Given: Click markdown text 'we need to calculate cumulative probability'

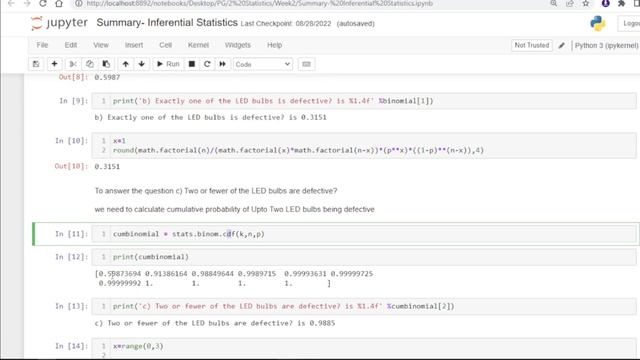Looking at the screenshot, I should tap(234, 209).
